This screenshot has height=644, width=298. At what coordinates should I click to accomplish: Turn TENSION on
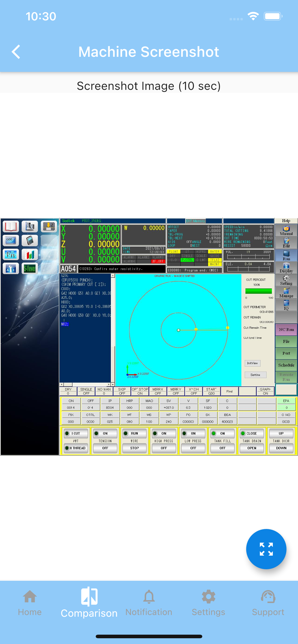(105, 433)
